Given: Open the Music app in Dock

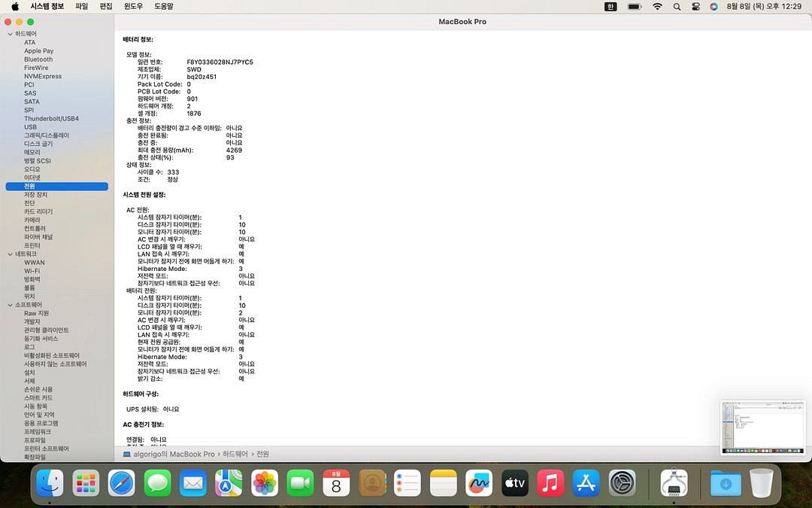Looking at the screenshot, I should point(550,483).
